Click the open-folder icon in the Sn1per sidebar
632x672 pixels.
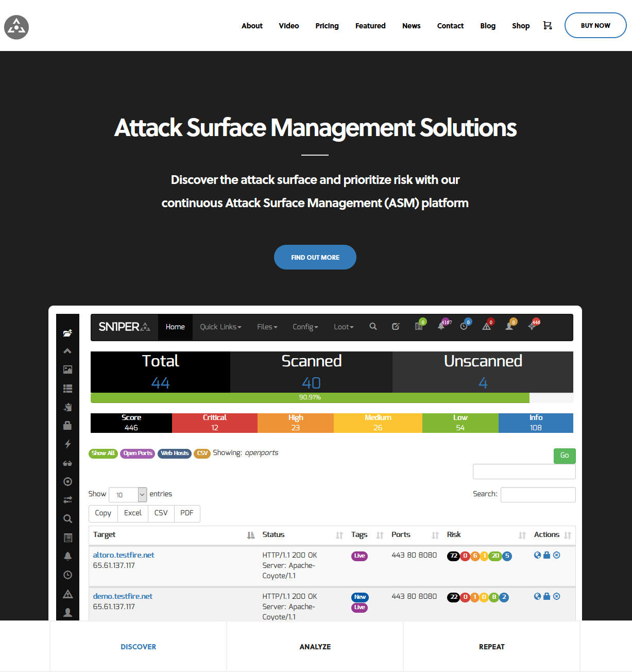click(67, 333)
